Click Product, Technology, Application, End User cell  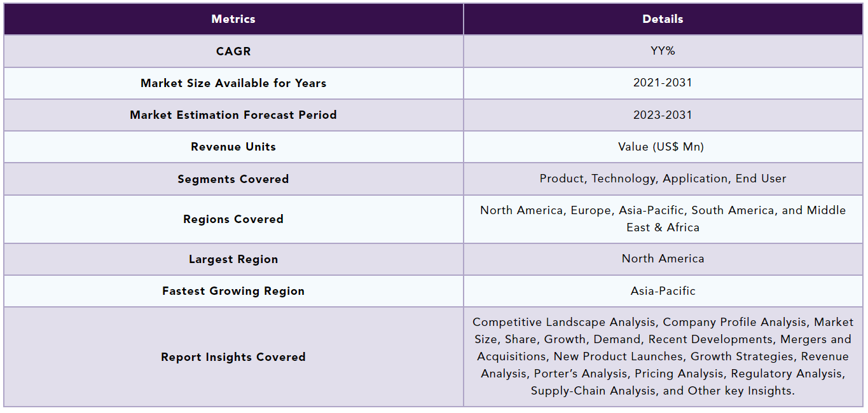[x=663, y=179]
